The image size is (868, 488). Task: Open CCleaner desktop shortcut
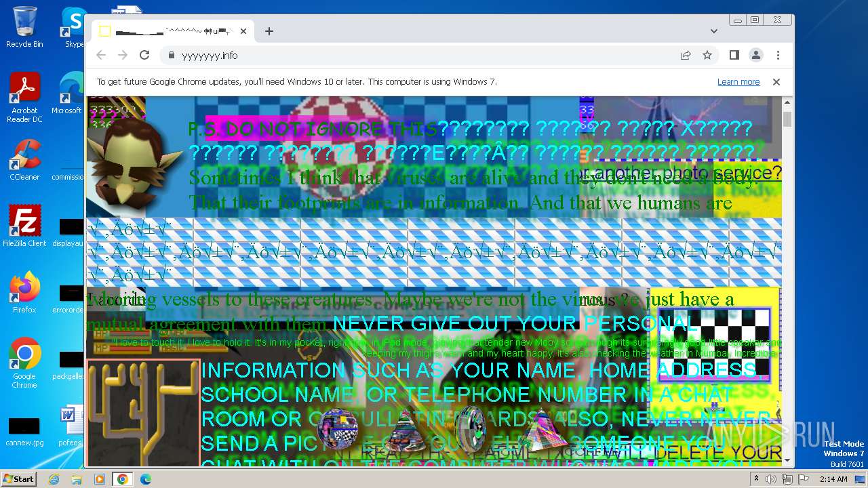point(24,160)
